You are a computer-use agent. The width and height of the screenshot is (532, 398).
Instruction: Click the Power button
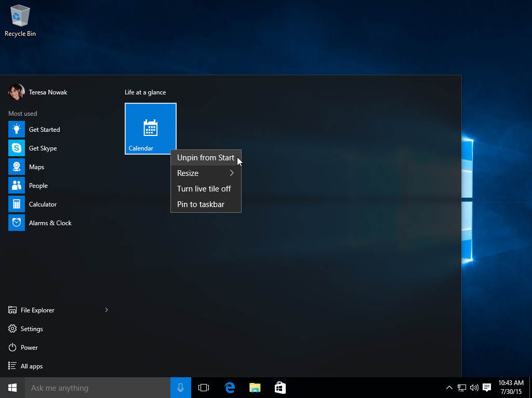tap(23, 347)
